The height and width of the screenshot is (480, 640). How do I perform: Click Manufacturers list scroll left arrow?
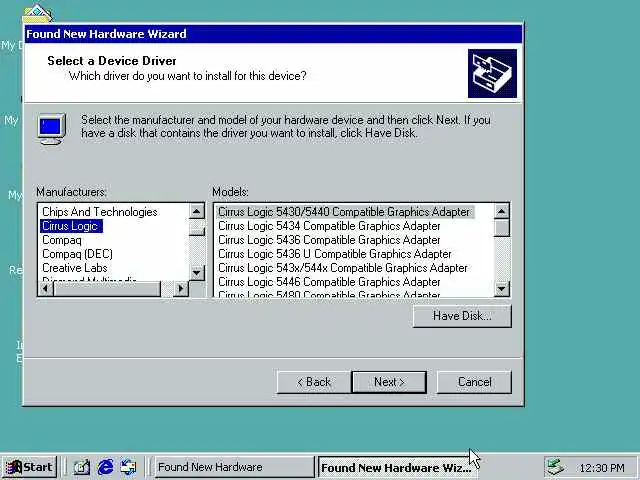pos(45,289)
